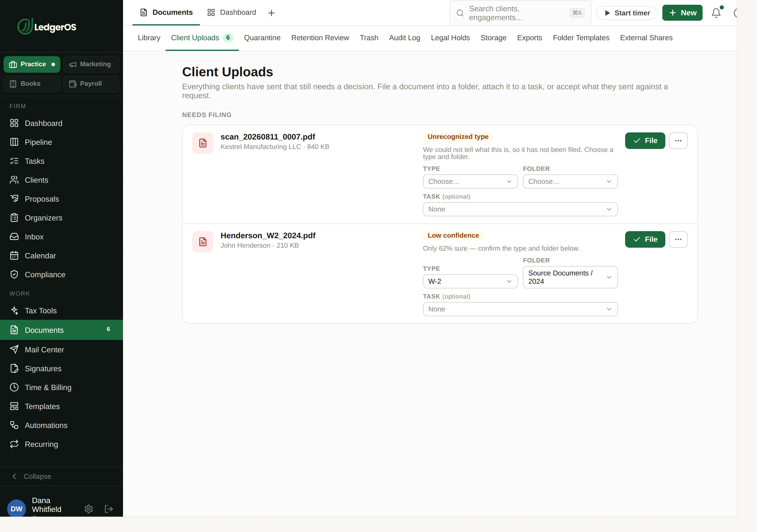Click scan_20260811_0007.pdf file name
The image size is (757, 532).
pyautogui.click(x=268, y=137)
